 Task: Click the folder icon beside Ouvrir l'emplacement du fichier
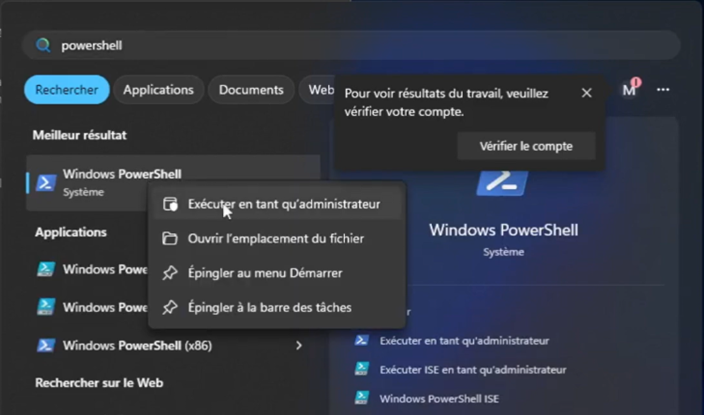170,239
